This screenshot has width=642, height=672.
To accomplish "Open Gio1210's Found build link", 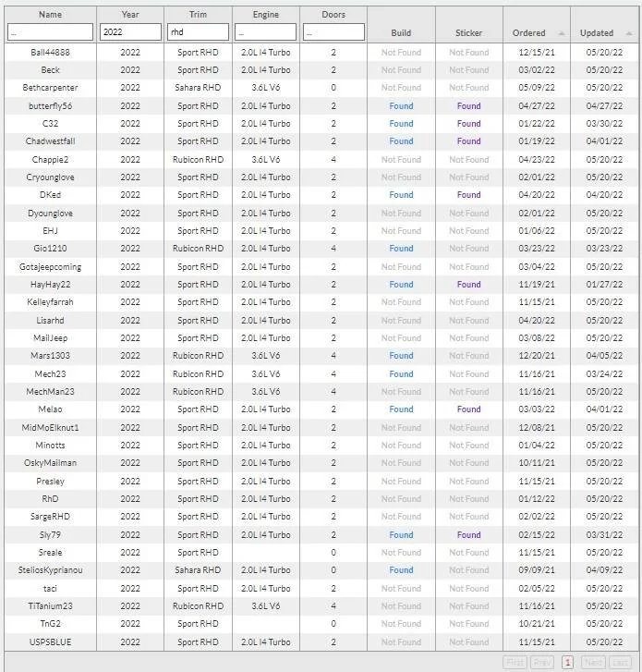I will click(x=401, y=248).
